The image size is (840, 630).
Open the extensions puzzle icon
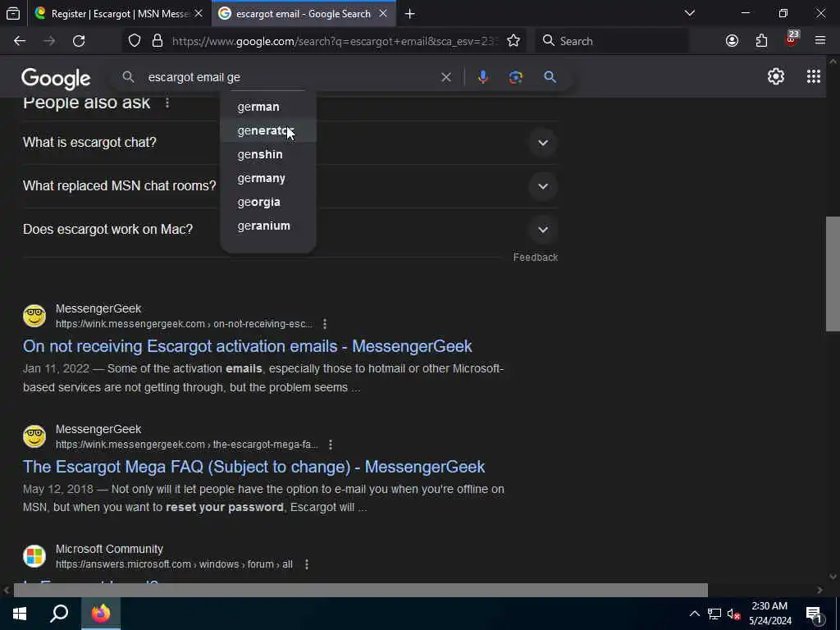761,41
